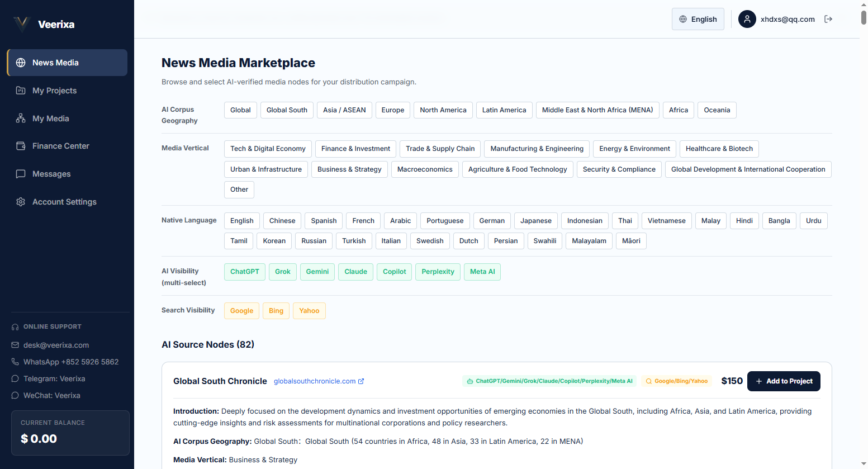Toggle Copilot AI visibility
868x469 pixels.
tap(395, 272)
